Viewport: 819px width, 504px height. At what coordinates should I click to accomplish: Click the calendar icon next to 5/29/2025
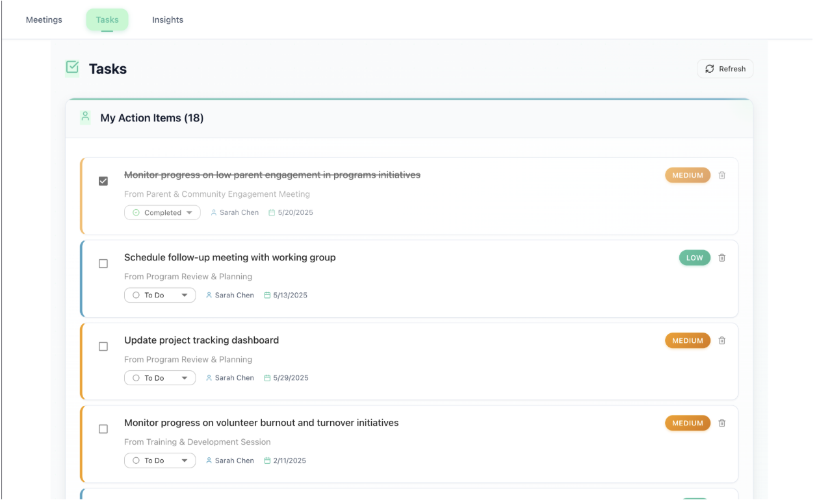click(267, 377)
